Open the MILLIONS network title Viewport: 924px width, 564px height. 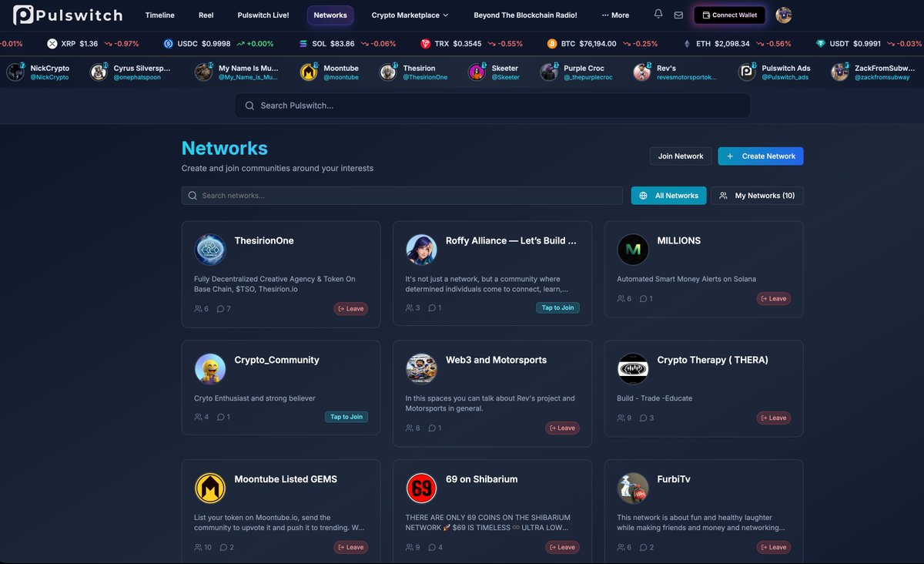coord(678,240)
